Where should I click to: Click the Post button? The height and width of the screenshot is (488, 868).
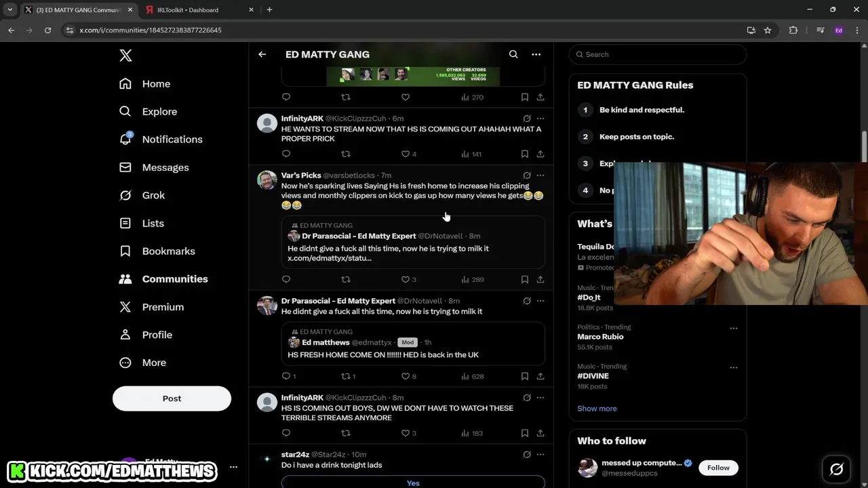[172, 399]
